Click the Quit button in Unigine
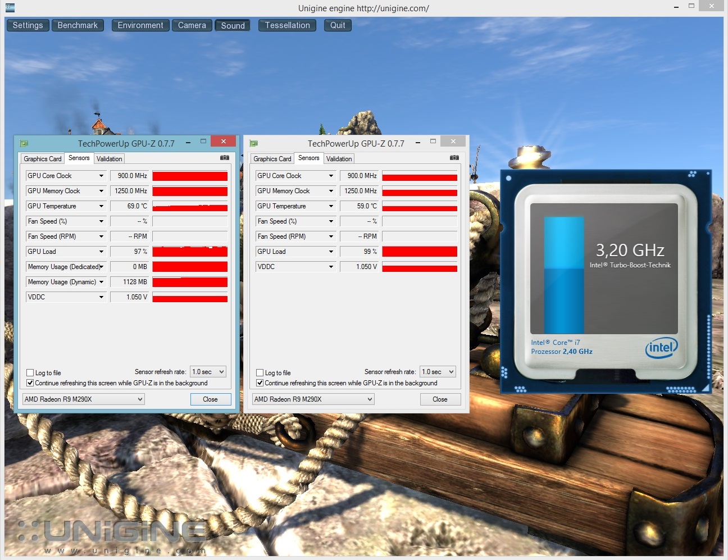This screenshot has width=728, height=560. [338, 25]
